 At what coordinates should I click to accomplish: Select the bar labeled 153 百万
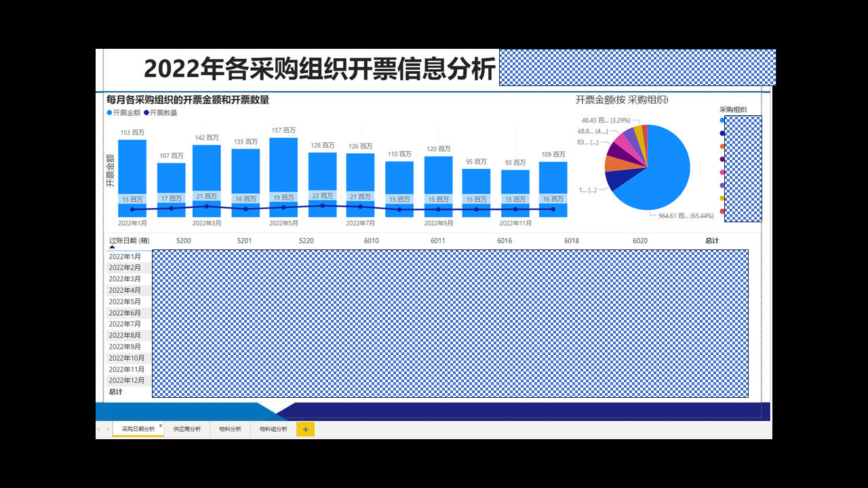[x=132, y=178]
